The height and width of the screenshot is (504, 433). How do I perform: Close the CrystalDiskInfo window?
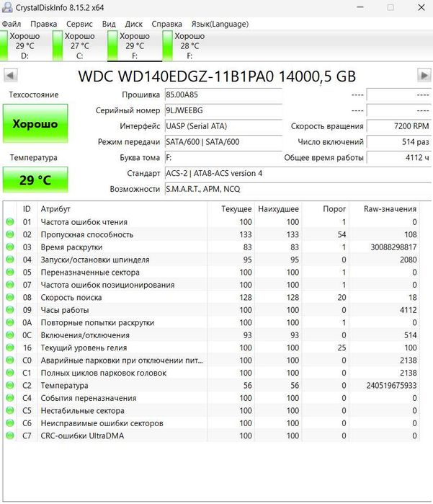point(421,7)
